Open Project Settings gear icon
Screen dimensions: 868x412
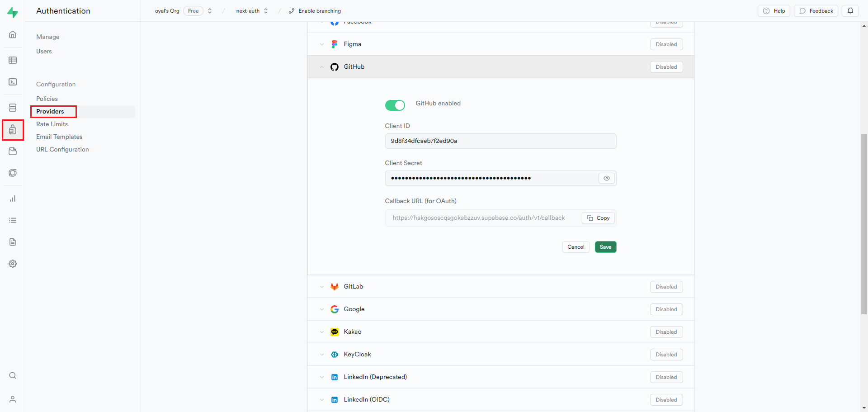pos(13,264)
